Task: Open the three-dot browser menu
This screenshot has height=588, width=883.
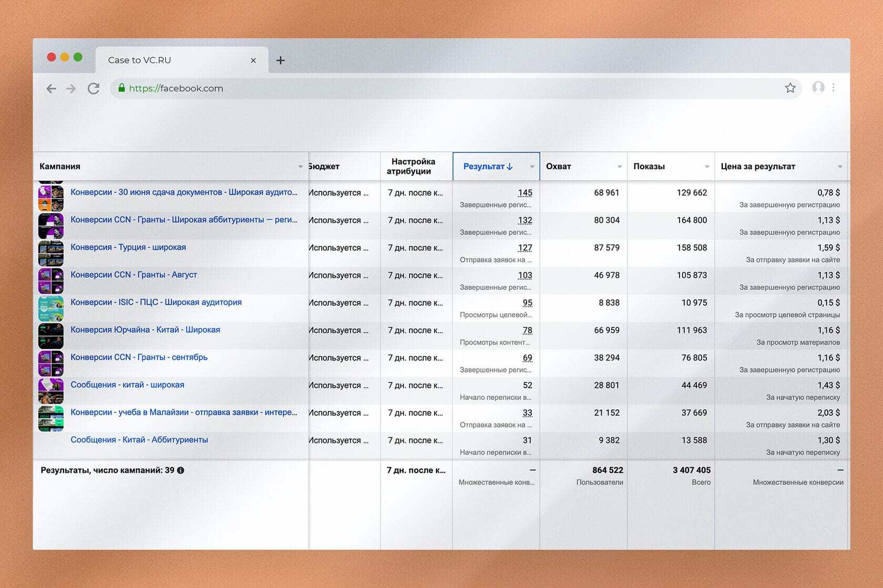Action: coord(834,88)
